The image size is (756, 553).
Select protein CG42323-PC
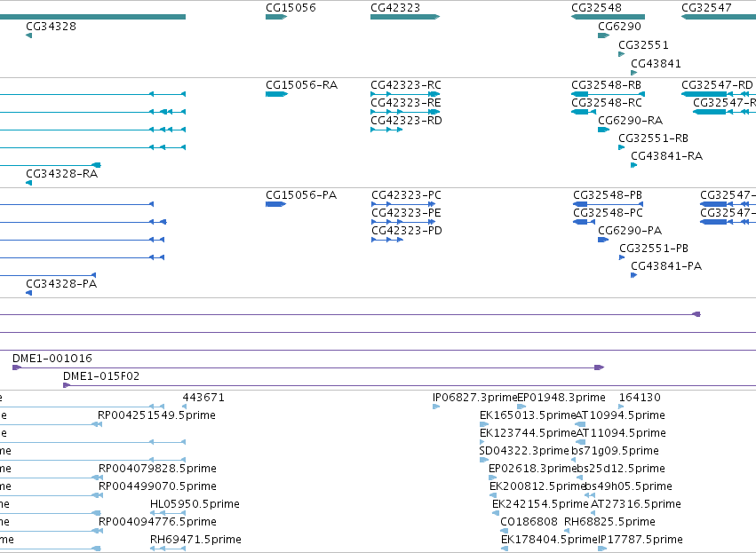click(x=407, y=195)
